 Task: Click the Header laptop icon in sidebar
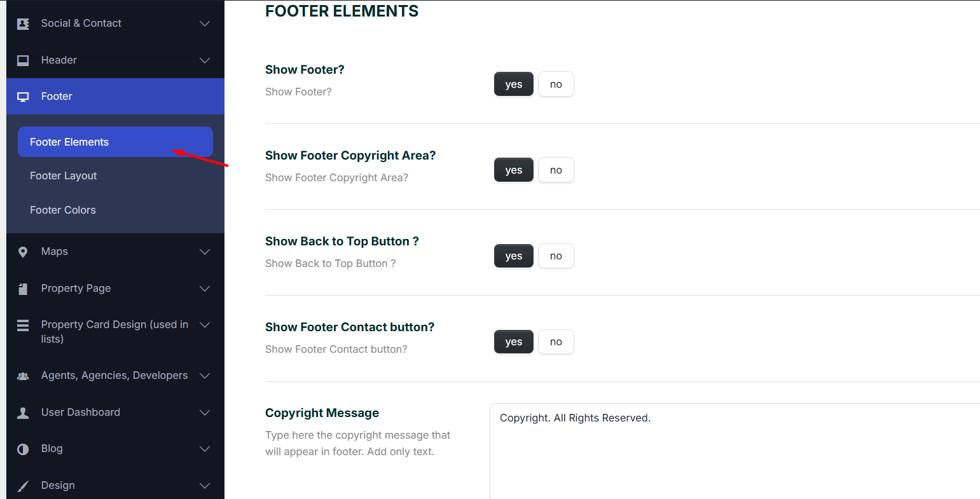23,60
